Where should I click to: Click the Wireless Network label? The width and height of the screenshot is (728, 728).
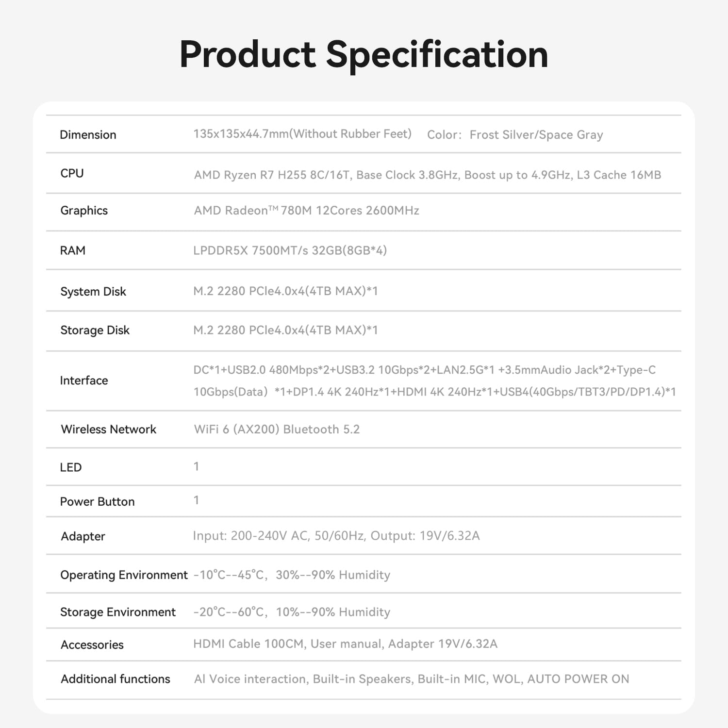[x=108, y=430]
